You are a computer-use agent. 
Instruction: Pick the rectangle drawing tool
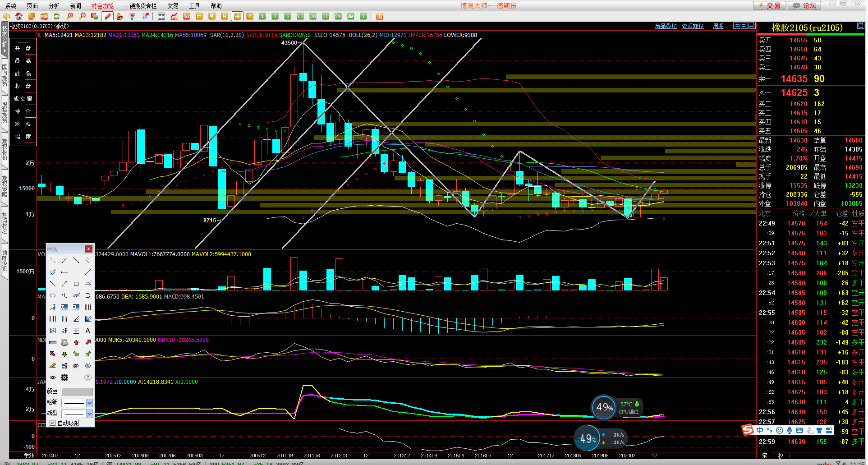76,284
